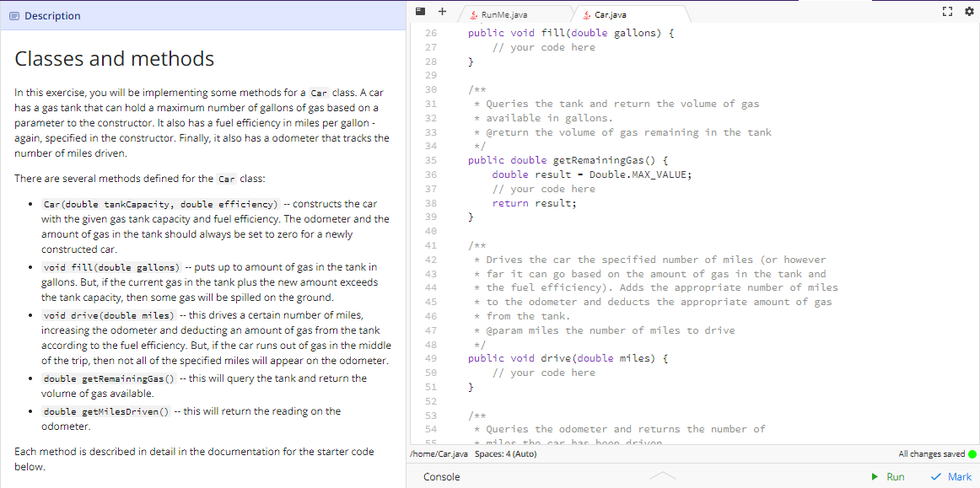980x488 pixels.
Task: Toggle fullscreen with the expand icon
Action: point(947,11)
